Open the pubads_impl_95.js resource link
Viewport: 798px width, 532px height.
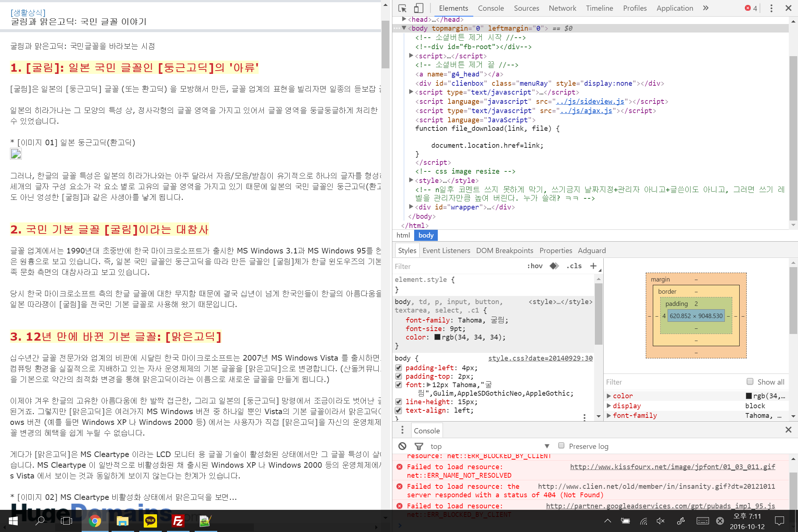(x=661, y=506)
